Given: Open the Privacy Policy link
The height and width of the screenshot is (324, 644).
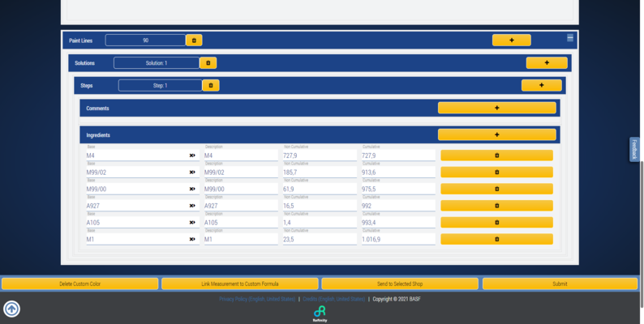Looking at the screenshot, I should click(x=257, y=299).
